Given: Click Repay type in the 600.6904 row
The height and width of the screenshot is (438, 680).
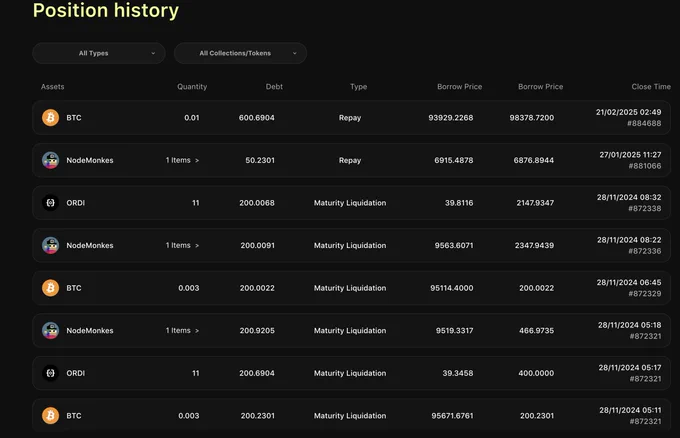Looking at the screenshot, I should pyautogui.click(x=350, y=118).
